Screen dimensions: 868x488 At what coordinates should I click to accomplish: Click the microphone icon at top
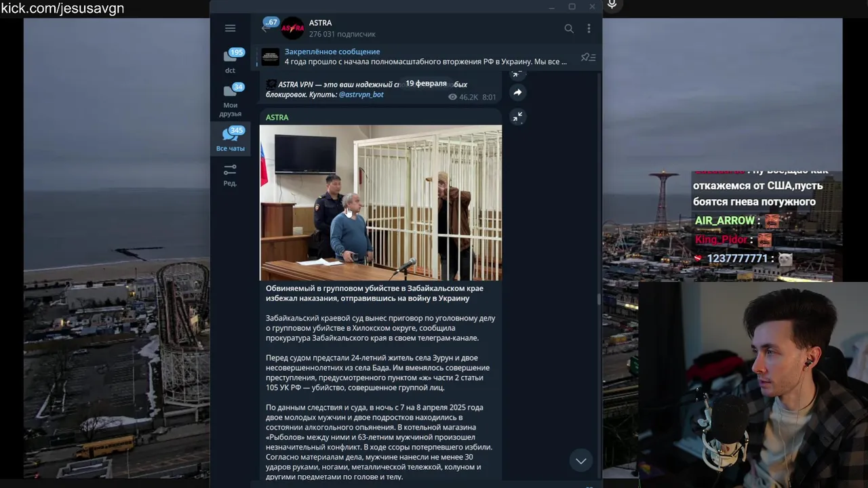click(612, 5)
